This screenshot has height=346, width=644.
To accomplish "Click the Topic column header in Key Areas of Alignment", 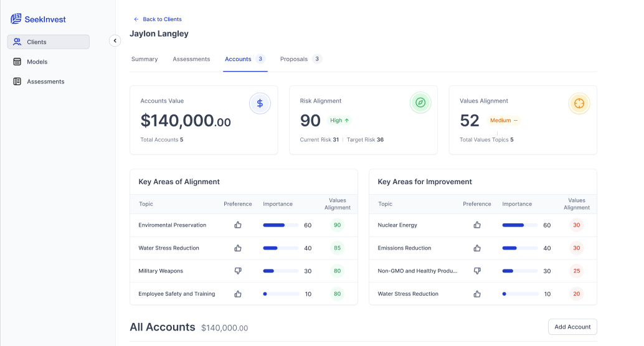I will click(146, 204).
